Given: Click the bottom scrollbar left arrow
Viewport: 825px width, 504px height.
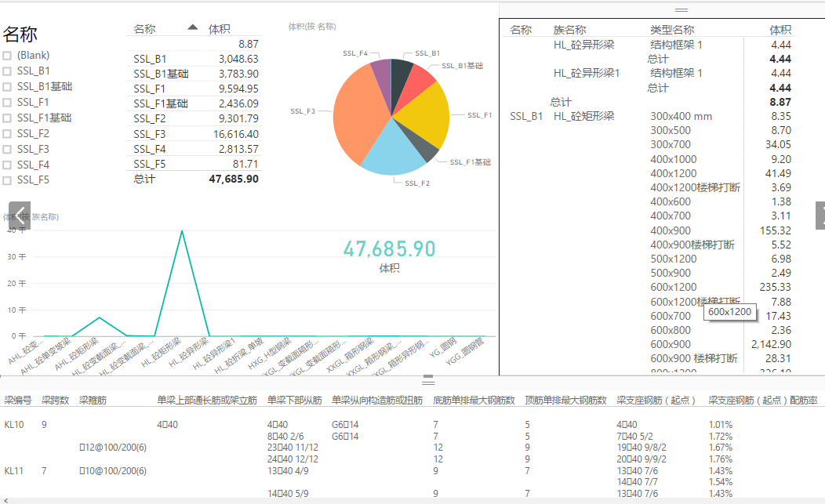Looking at the screenshot, I should 5,500.
